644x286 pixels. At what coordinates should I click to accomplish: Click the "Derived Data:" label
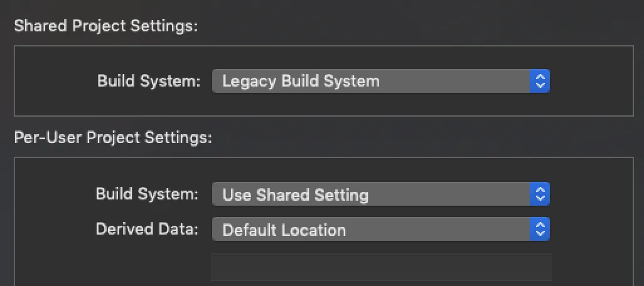[x=147, y=229]
